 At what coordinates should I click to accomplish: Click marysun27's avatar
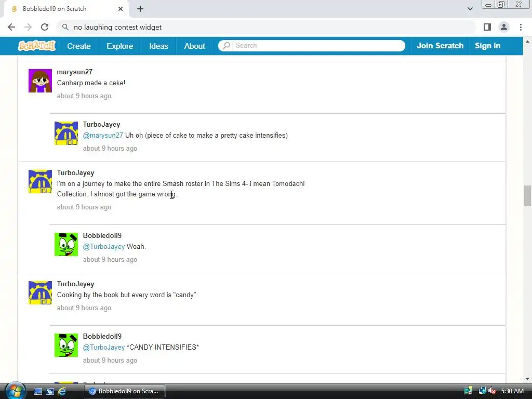click(40, 81)
